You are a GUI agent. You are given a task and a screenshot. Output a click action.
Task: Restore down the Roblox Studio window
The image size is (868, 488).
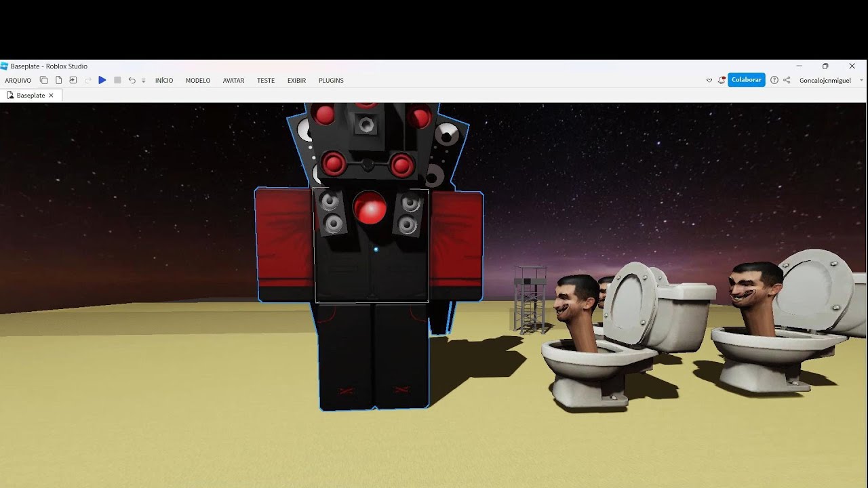pyautogui.click(x=825, y=66)
